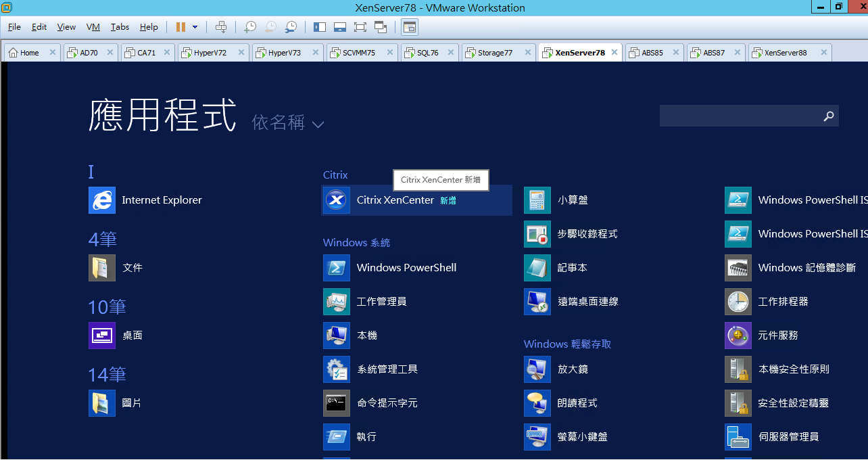Screen dimensions: 868x460
Task: Switch to Unity mode
Action: tap(381, 27)
